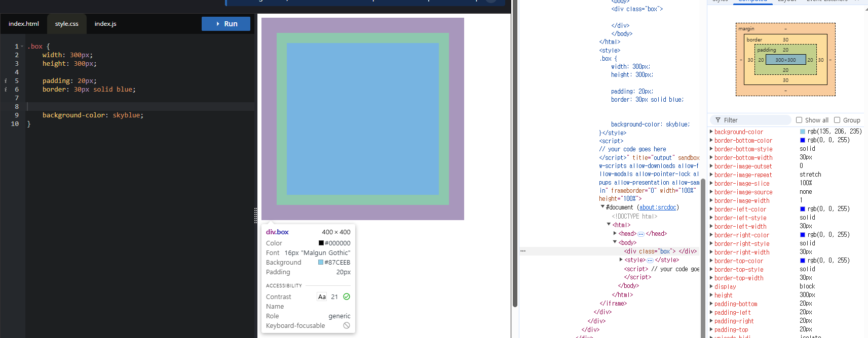Click the Filter input in Computed pane

(x=750, y=120)
